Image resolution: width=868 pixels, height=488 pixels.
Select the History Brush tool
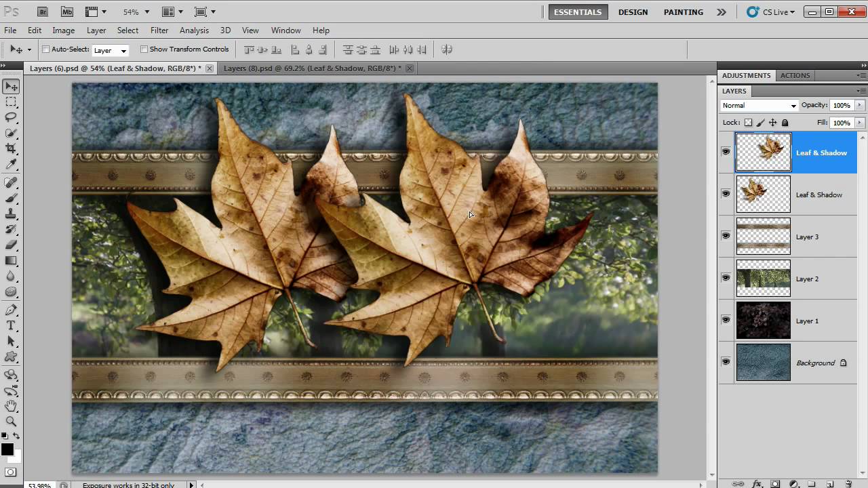click(x=11, y=230)
